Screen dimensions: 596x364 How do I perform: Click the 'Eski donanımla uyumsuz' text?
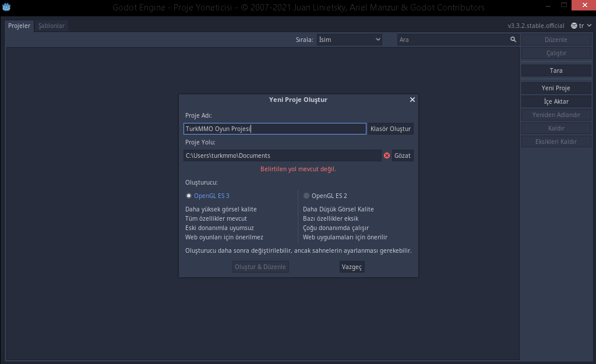coord(219,228)
